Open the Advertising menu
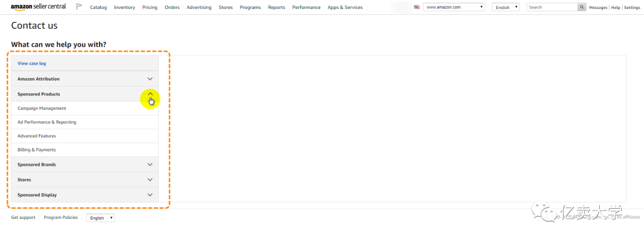Viewport: 644px width, 241px height. [199, 7]
